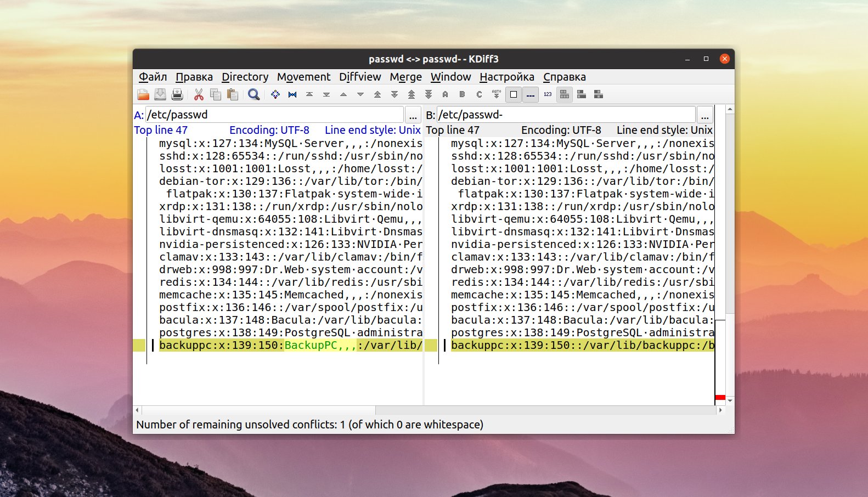Click the Open file toolbar icon
The image size is (868, 497).
[x=143, y=94]
